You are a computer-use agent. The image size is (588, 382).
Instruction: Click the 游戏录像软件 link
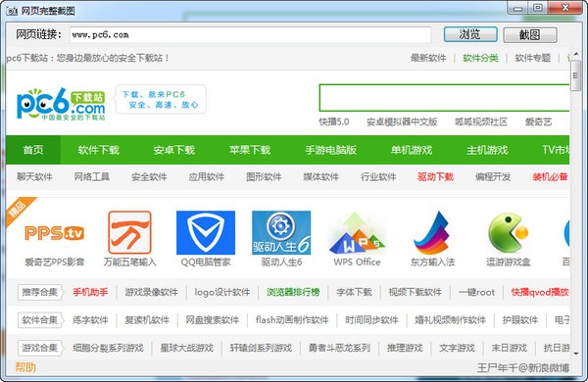[152, 292]
